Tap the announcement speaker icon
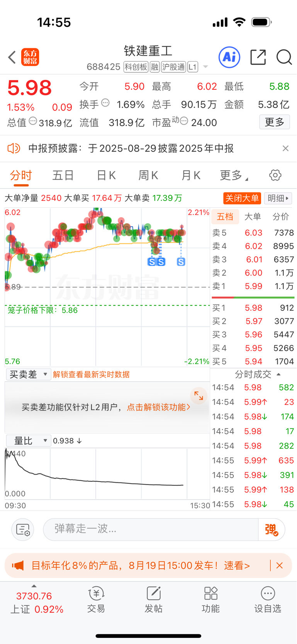Viewport: 297px width, 644px height. coord(14,148)
